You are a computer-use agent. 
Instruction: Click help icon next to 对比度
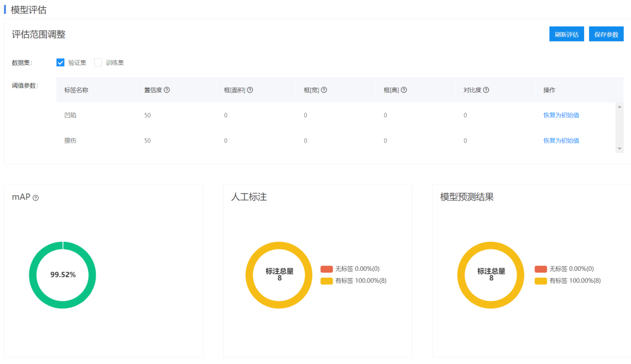click(486, 90)
